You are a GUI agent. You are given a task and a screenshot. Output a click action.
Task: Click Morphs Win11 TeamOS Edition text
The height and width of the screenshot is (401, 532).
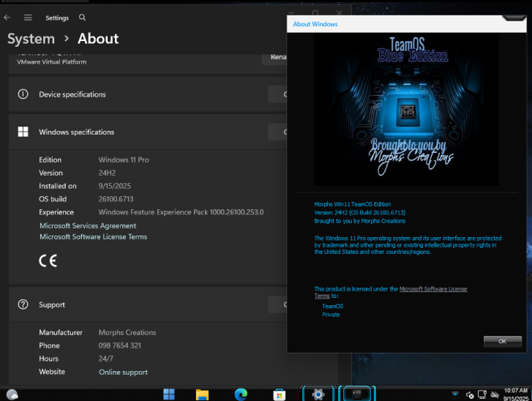(353, 204)
